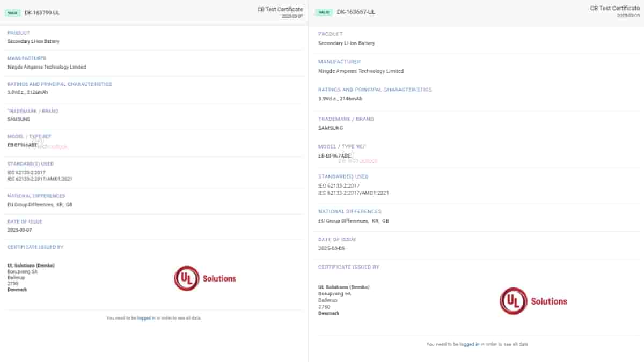The width and height of the screenshot is (644, 362).
Task: Select certificate number DK-163657-UL
Action: 356,12
